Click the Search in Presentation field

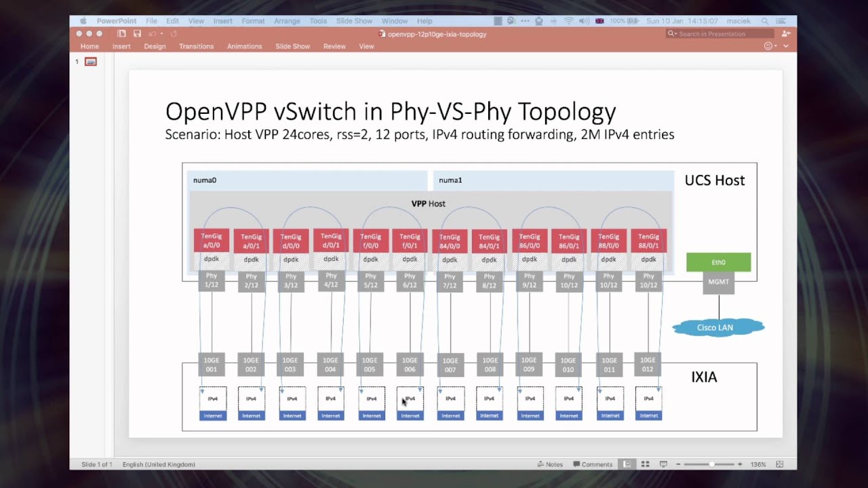pyautogui.click(x=720, y=33)
